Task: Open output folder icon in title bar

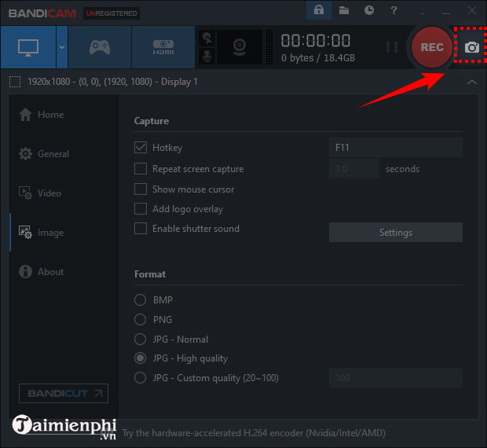Action: 344,10
